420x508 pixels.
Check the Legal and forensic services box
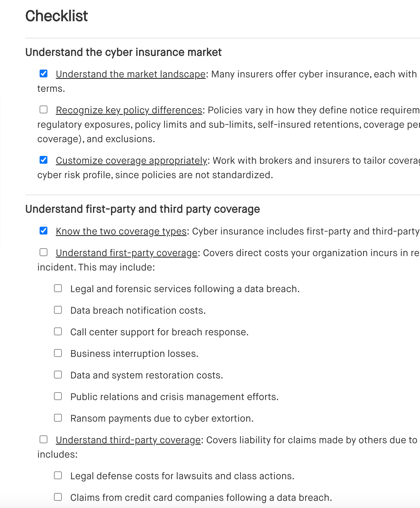pyautogui.click(x=58, y=288)
